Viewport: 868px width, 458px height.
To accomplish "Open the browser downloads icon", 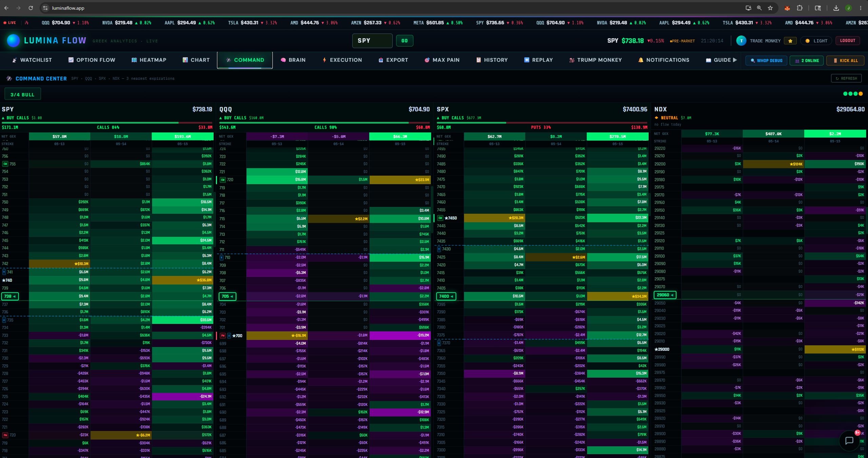I will [836, 8].
